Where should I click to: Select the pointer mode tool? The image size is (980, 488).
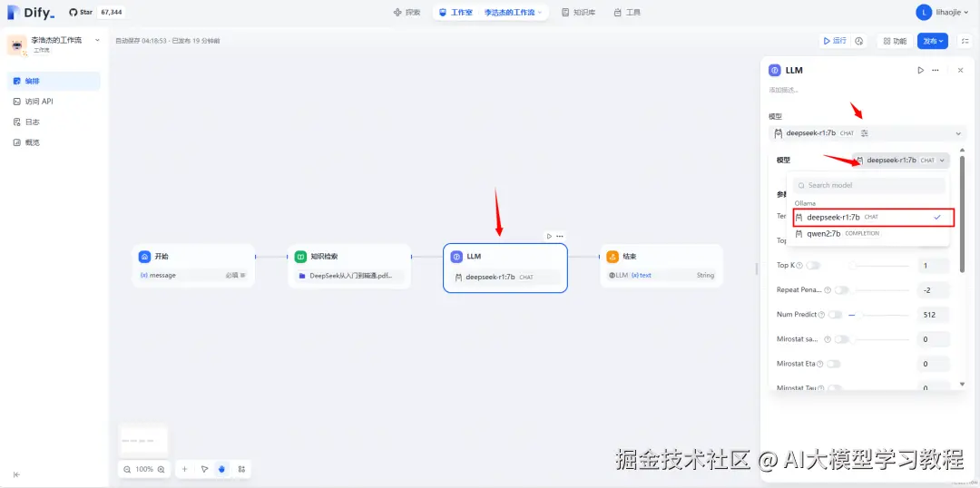(x=204, y=469)
